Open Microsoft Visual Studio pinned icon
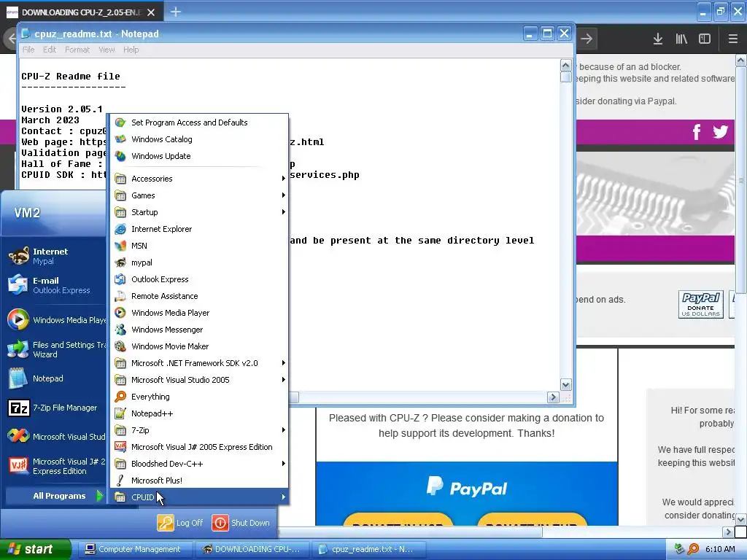This screenshot has width=747, height=560. (18, 436)
